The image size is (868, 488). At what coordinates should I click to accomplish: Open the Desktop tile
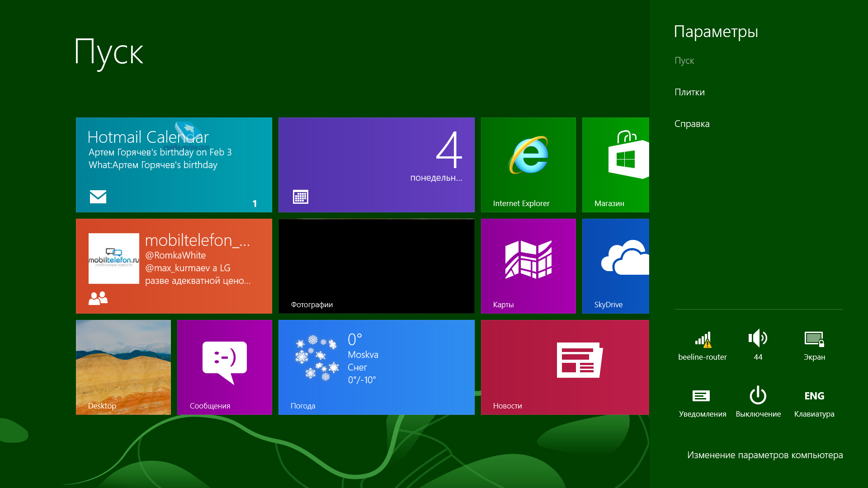point(123,367)
